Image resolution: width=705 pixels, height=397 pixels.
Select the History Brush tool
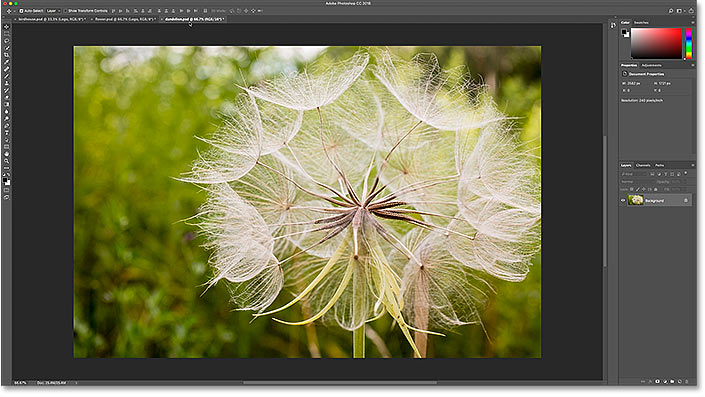(x=6, y=90)
